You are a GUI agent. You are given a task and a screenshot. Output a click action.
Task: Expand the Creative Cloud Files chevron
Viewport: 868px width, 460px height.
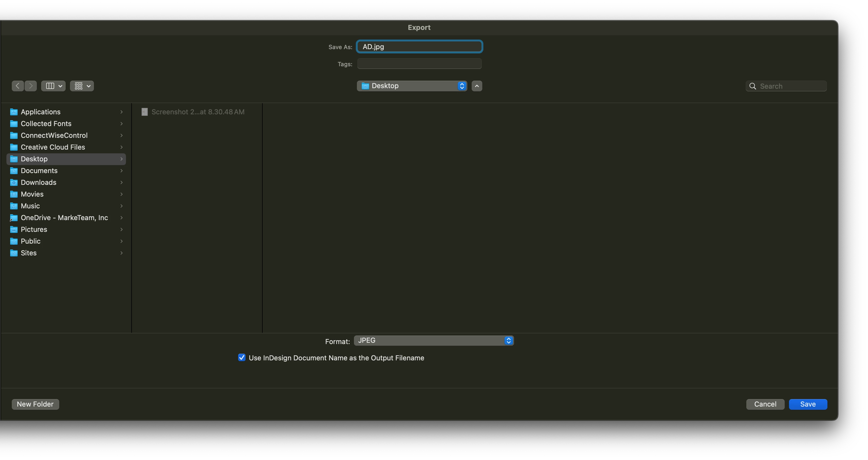point(121,147)
